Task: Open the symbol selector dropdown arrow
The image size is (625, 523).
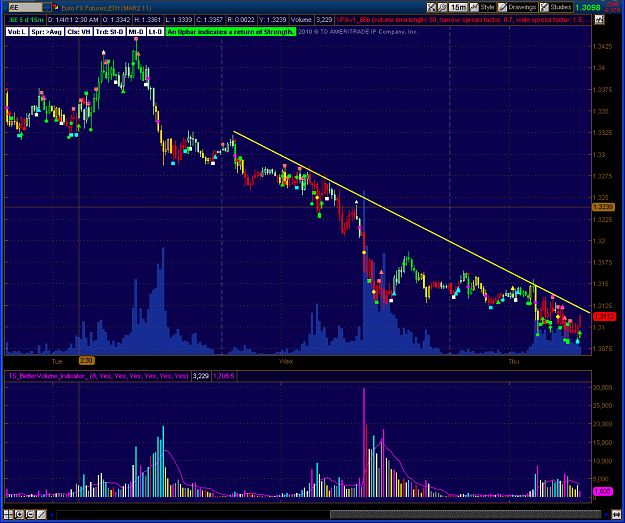Action: 47,7
